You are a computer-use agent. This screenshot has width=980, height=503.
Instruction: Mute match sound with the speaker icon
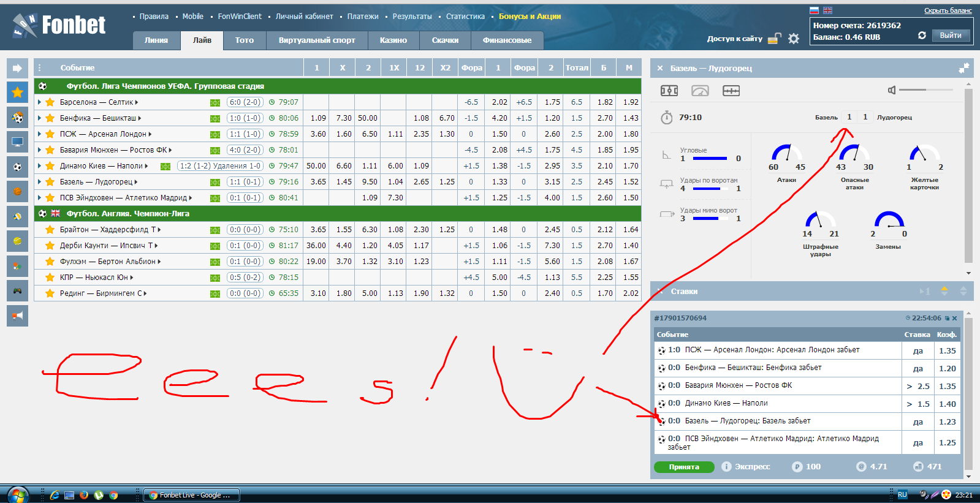coord(892,90)
